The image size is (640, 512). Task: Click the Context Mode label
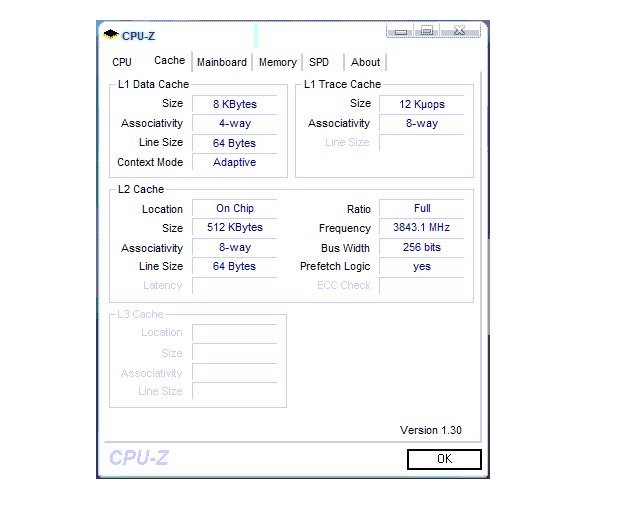[150, 162]
